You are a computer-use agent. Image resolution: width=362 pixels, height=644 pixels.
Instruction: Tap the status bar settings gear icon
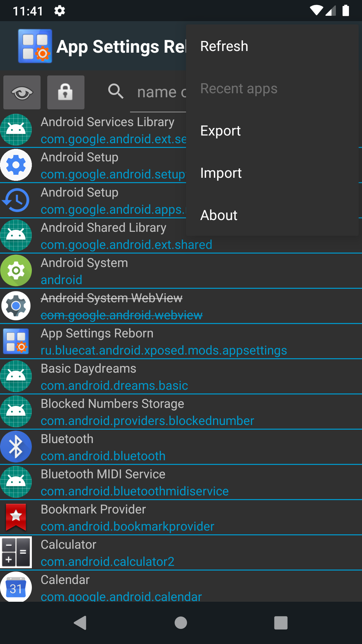pos(60,11)
